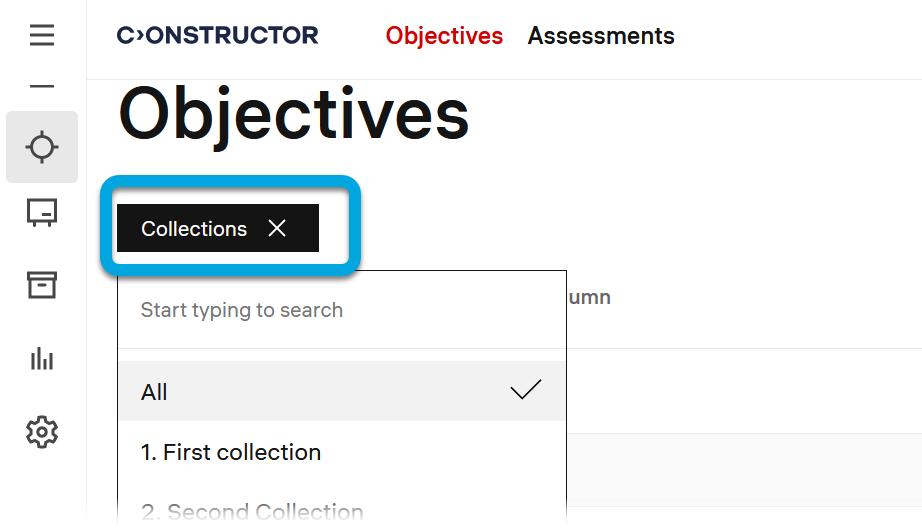The image size is (922, 528).
Task: Click the Constructor logo
Action: pos(217,36)
